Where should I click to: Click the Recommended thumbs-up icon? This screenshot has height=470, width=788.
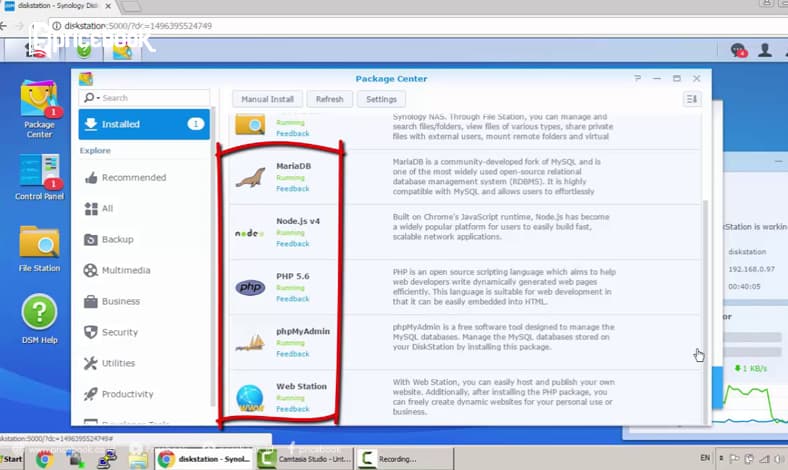pyautogui.click(x=91, y=177)
